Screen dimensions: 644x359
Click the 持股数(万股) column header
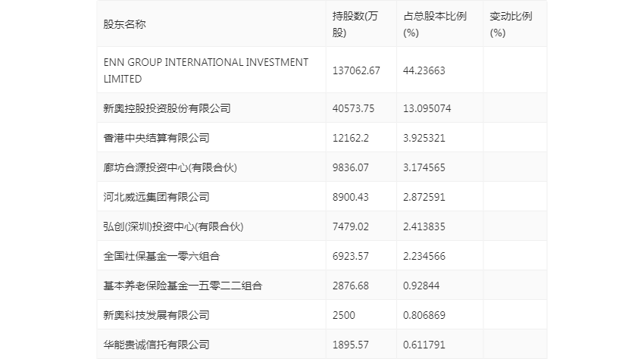tap(355, 24)
